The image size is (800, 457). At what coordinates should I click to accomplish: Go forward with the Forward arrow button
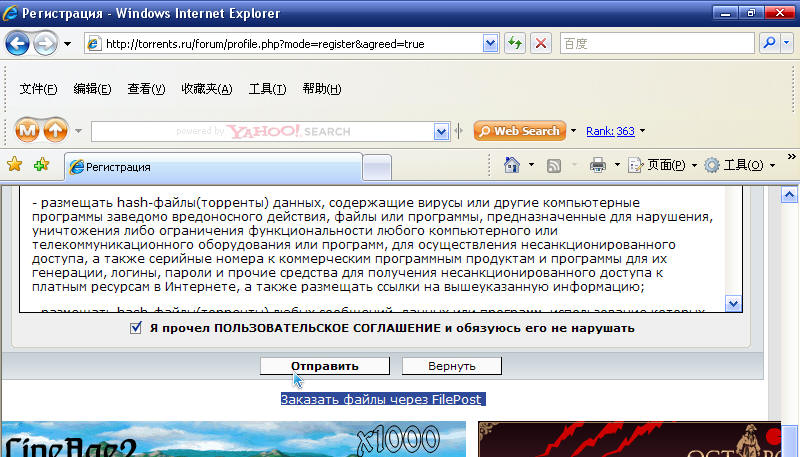coord(45,44)
